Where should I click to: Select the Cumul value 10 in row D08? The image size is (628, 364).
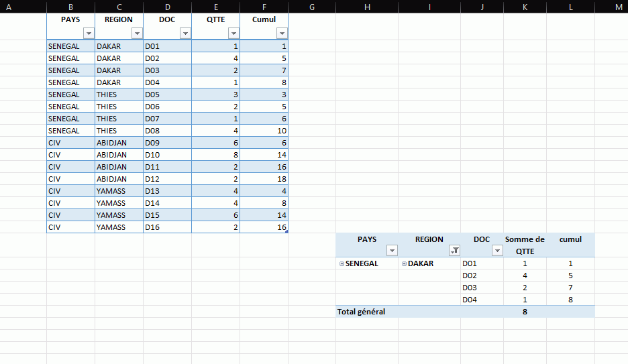click(x=264, y=131)
